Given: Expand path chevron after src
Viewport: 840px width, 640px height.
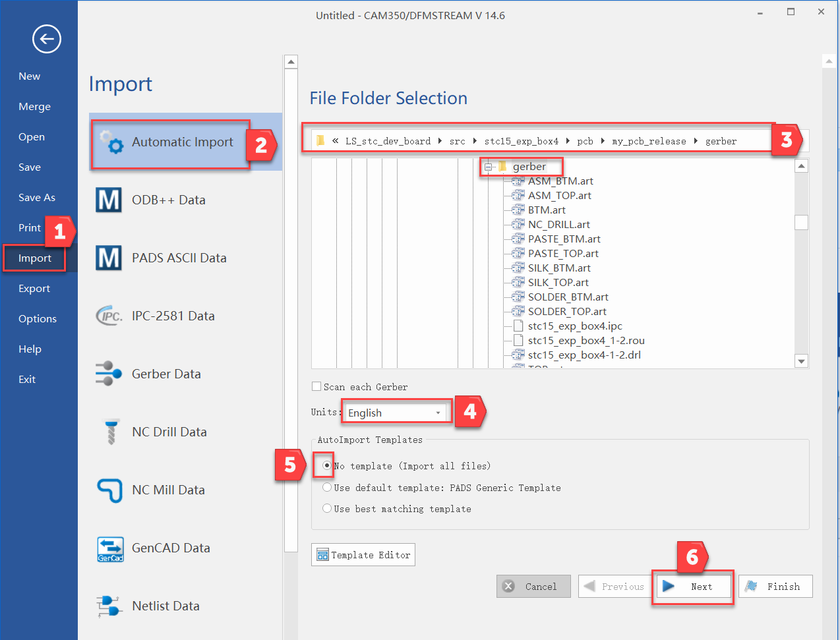Looking at the screenshot, I should tap(475, 141).
